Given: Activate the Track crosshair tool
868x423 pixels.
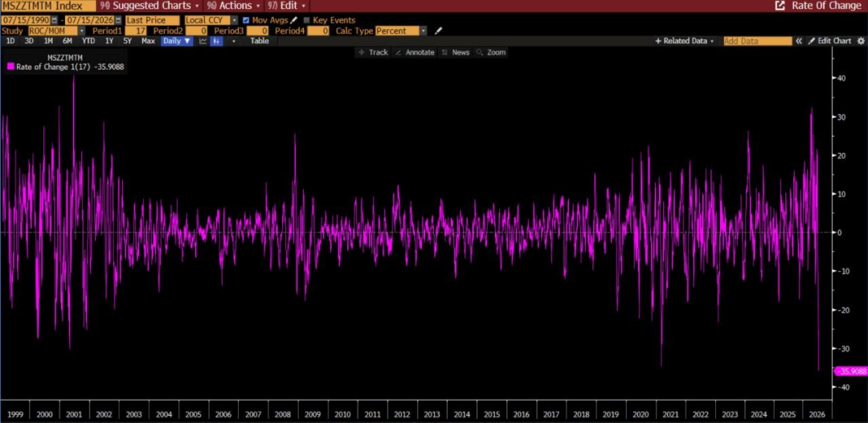Looking at the screenshot, I should [373, 52].
